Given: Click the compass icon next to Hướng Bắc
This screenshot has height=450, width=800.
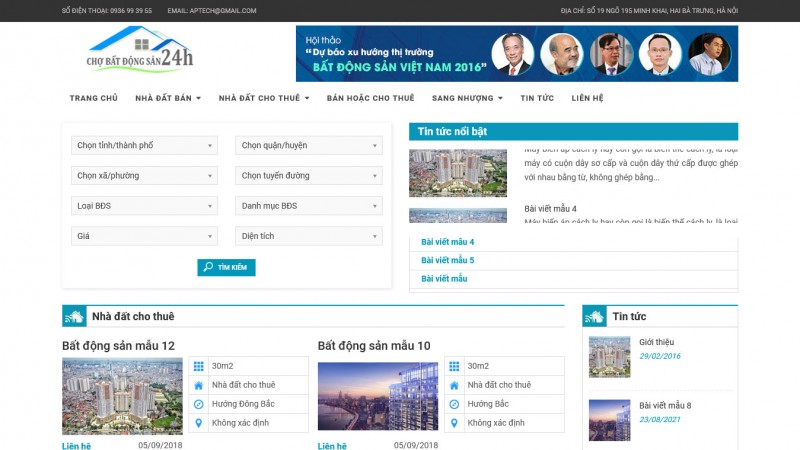Looking at the screenshot, I should pyautogui.click(x=454, y=404).
